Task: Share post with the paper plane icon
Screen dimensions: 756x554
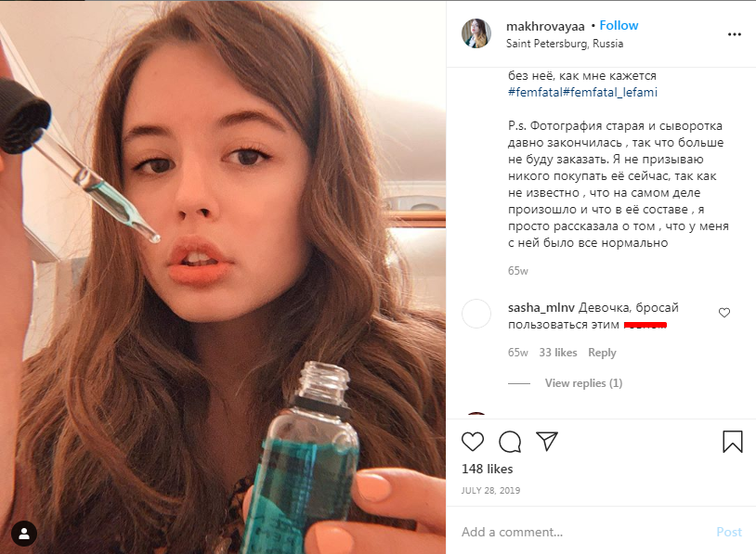Action: tap(547, 442)
